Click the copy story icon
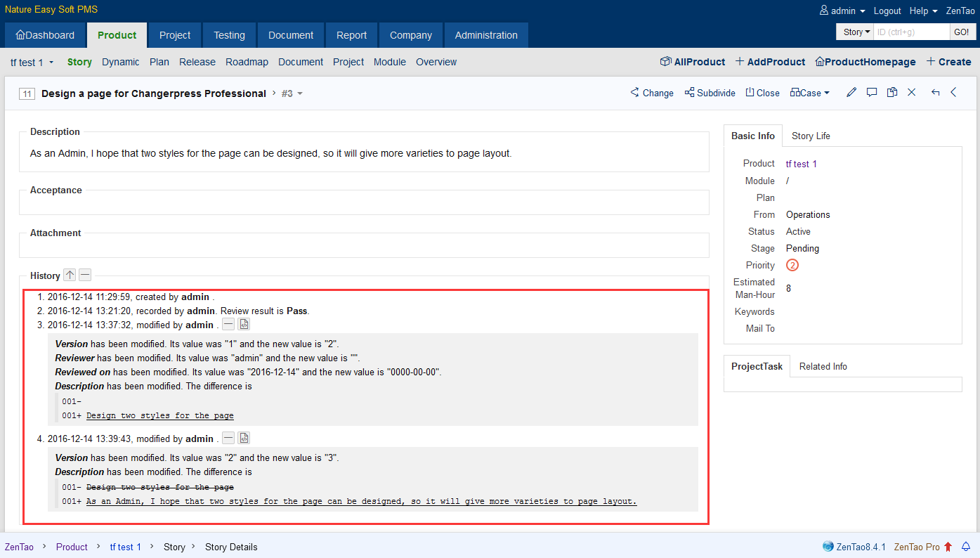The width and height of the screenshot is (980, 558). [x=891, y=93]
